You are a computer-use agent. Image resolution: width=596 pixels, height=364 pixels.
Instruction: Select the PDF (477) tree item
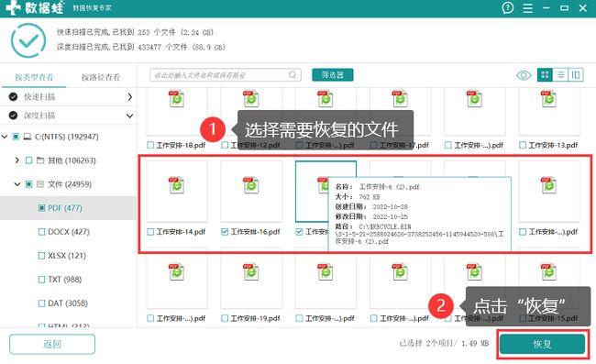[68, 208]
